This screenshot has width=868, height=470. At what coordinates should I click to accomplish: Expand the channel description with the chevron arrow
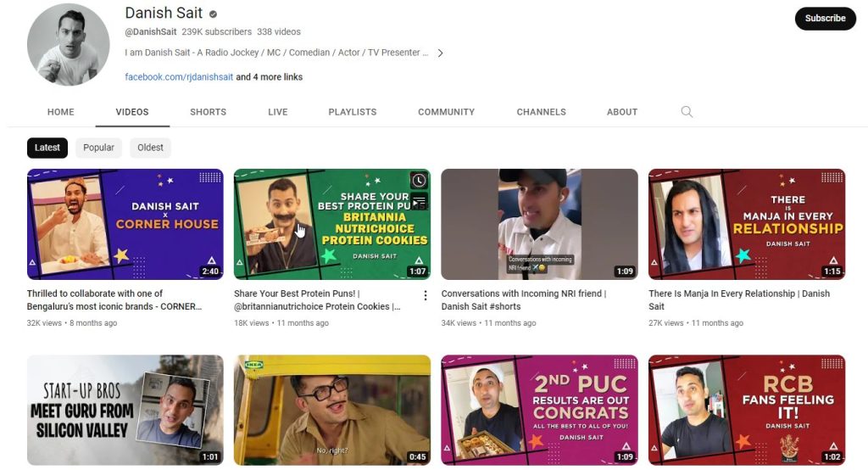click(x=440, y=53)
